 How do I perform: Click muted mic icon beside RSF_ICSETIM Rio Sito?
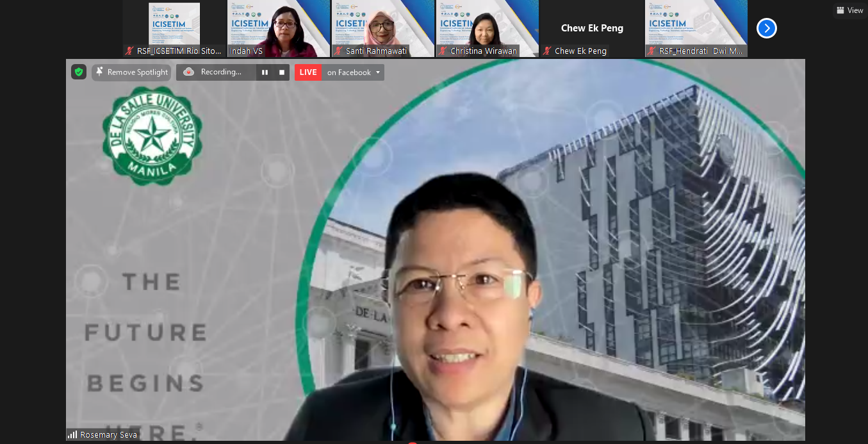click(x=129, y=51)
